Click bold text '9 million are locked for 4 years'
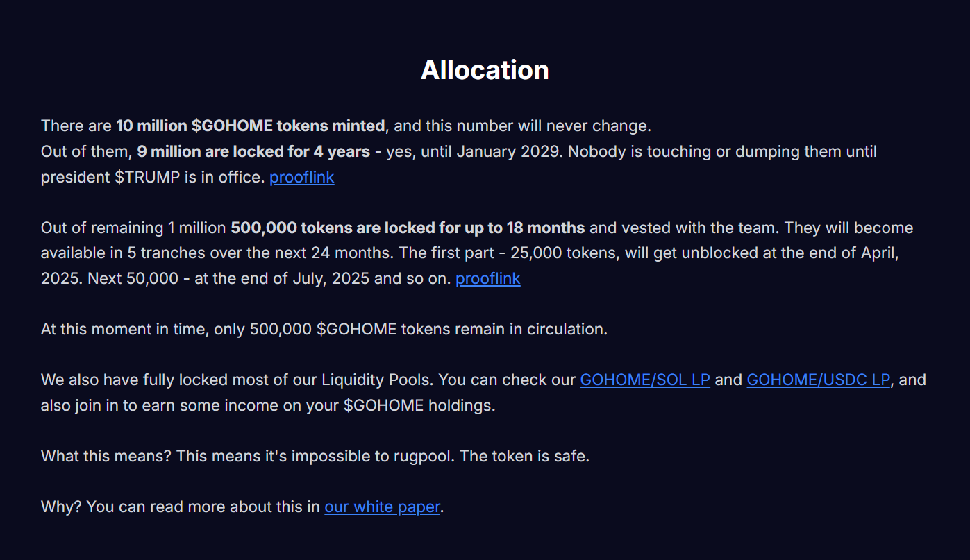This screenshot has width=970, height=560. point(253,151)
